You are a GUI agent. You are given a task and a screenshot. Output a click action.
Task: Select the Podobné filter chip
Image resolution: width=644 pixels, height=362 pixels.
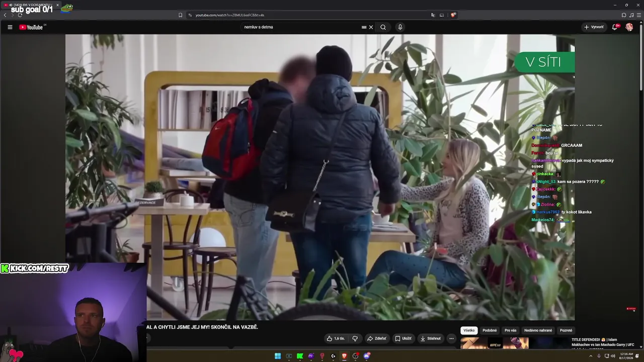[490, 330]
